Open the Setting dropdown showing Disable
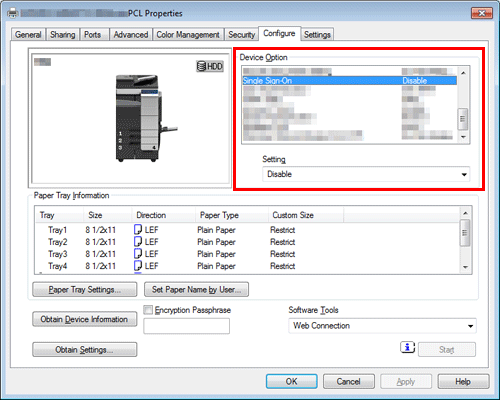Viewport: 500px width, 400px height. click(x=366, y=174)
